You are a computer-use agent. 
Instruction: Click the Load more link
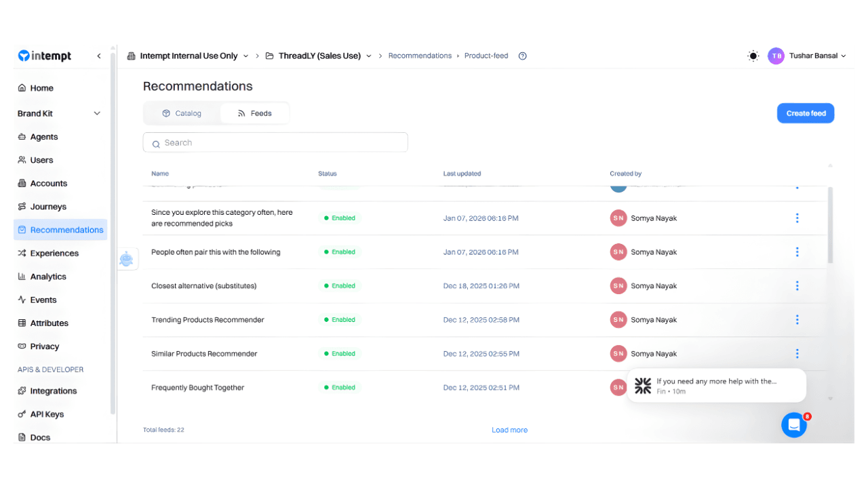[x=509, y=430]
